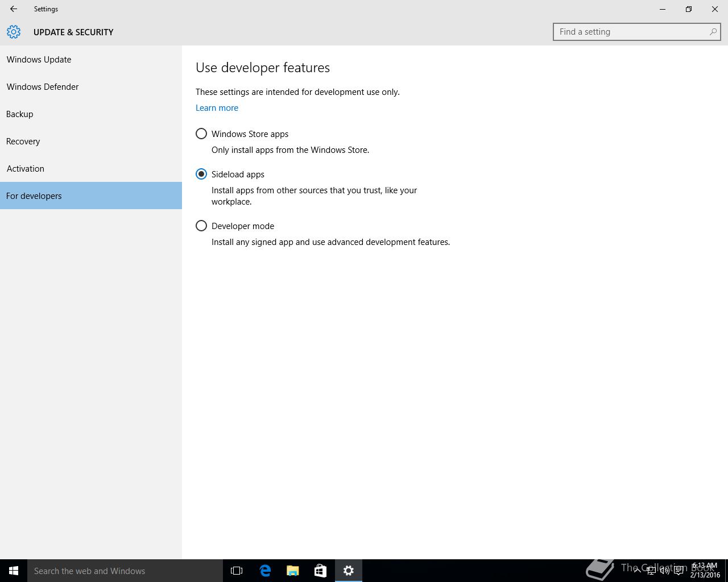Enable Developer mode radio button

click(x=201, y=226)
